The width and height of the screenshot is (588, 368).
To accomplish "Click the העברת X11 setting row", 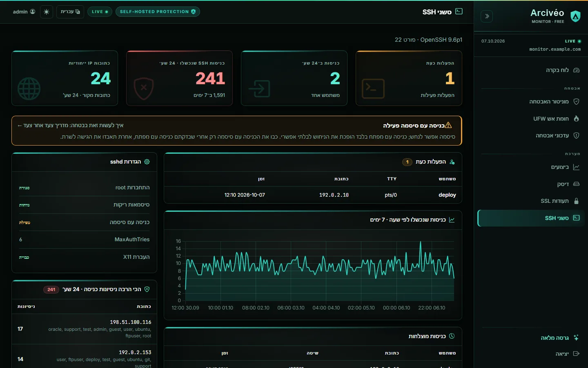I will pos(84,257).
